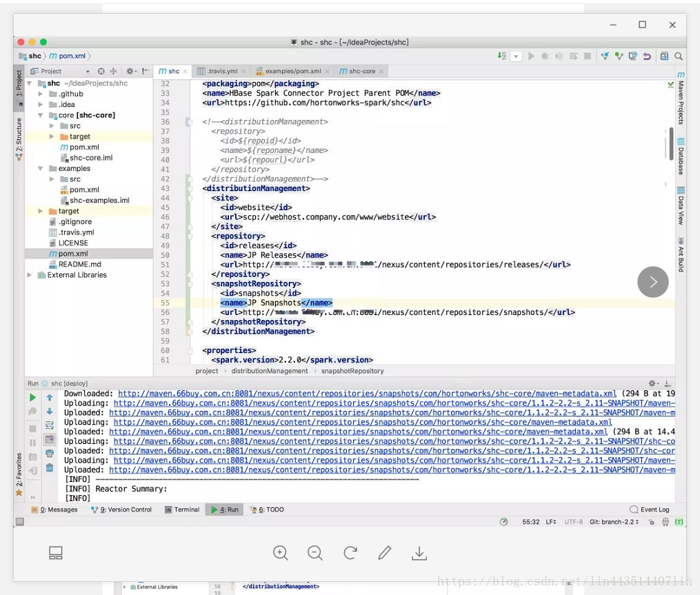The width and height of the screenshot is (700, 595).
Task: Expand External Libraries node
Action: (29, 275)
